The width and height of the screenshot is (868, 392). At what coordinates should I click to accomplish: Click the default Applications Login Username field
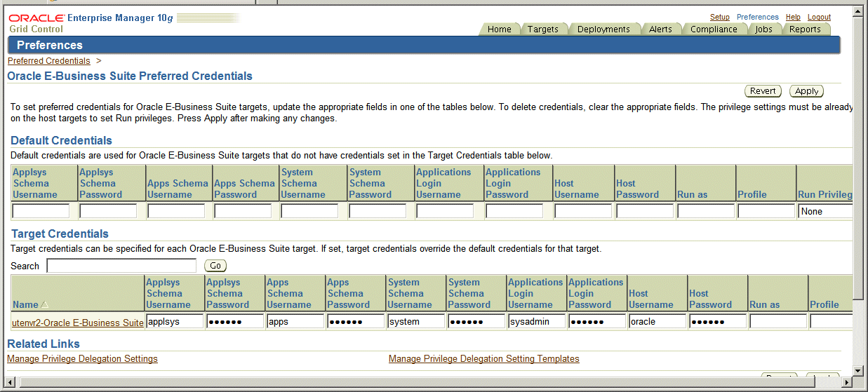click(445, 211)
